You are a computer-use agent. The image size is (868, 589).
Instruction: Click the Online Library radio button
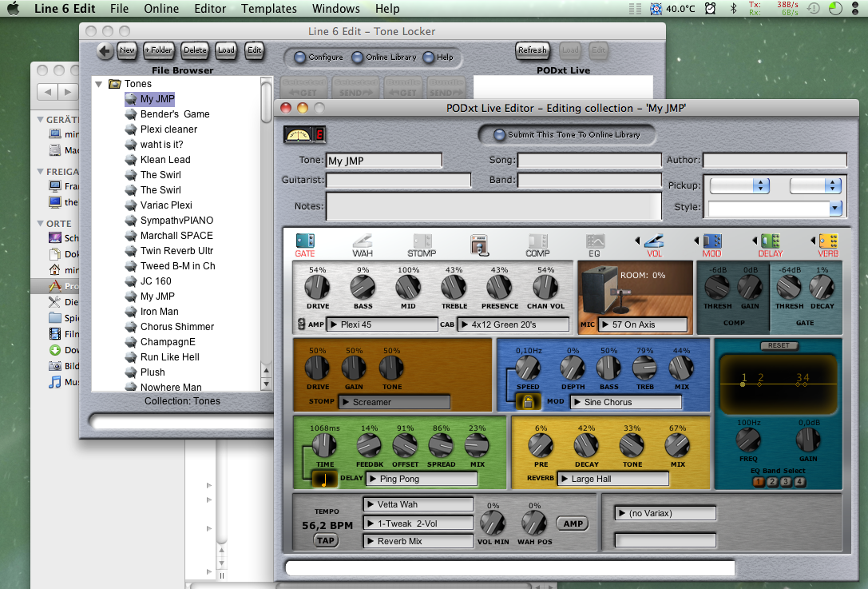[x=358, y=57]
